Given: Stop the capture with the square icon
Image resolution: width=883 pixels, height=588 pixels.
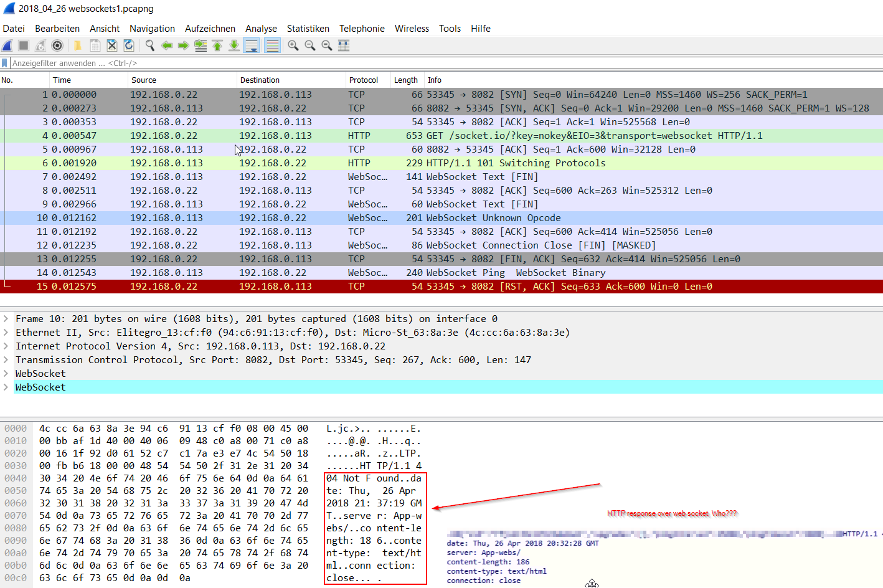Looking at the screenshot, I should click(x=24, y=45).
